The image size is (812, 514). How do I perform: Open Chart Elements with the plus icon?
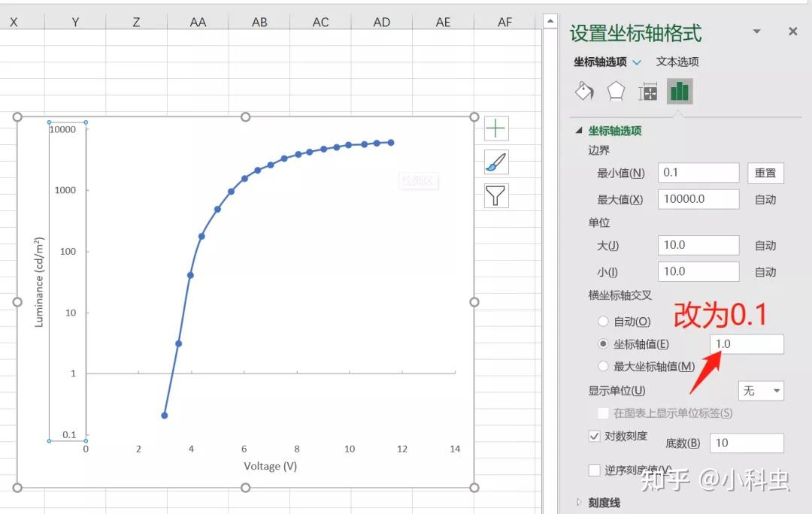495,128
